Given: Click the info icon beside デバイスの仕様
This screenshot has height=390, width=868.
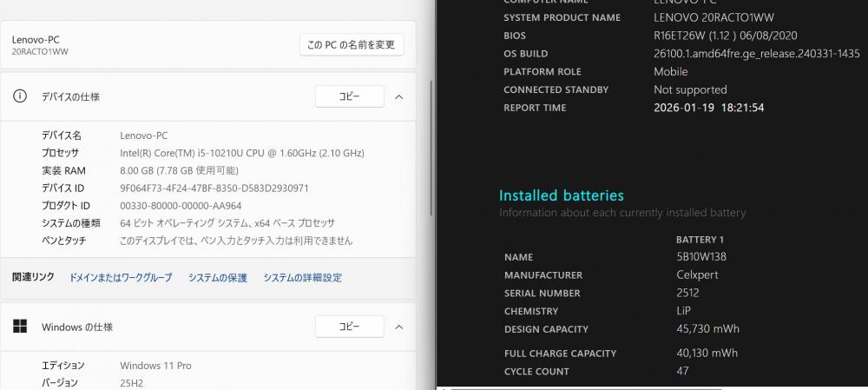Looking at the screenshot, I should pyautogui.click(x=20, y=96).
